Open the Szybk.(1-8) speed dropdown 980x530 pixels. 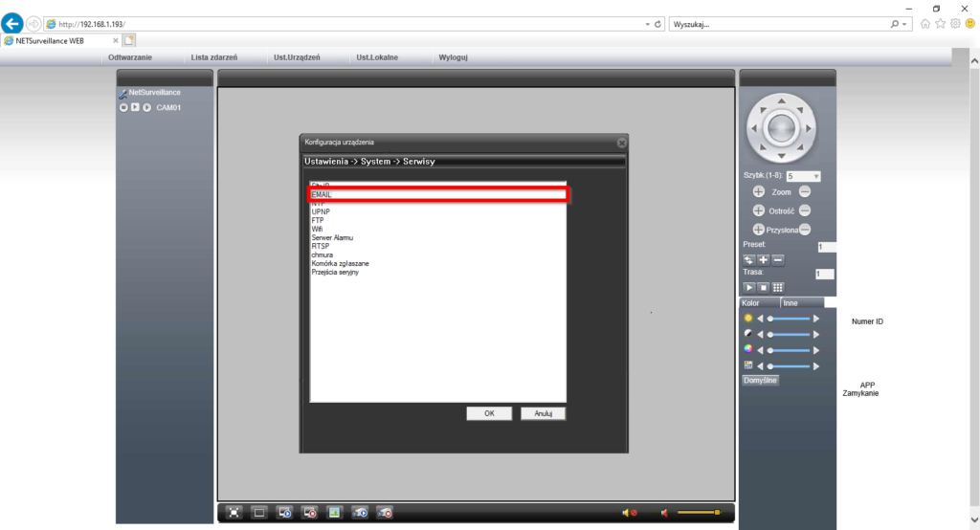pos(803,176)
